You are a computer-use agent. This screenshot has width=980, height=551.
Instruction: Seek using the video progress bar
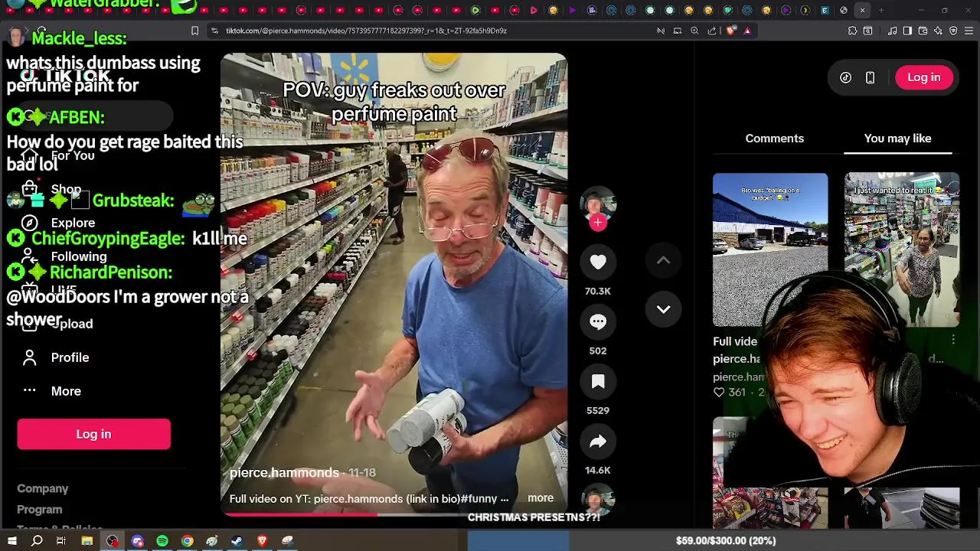[x=394, y=514]
